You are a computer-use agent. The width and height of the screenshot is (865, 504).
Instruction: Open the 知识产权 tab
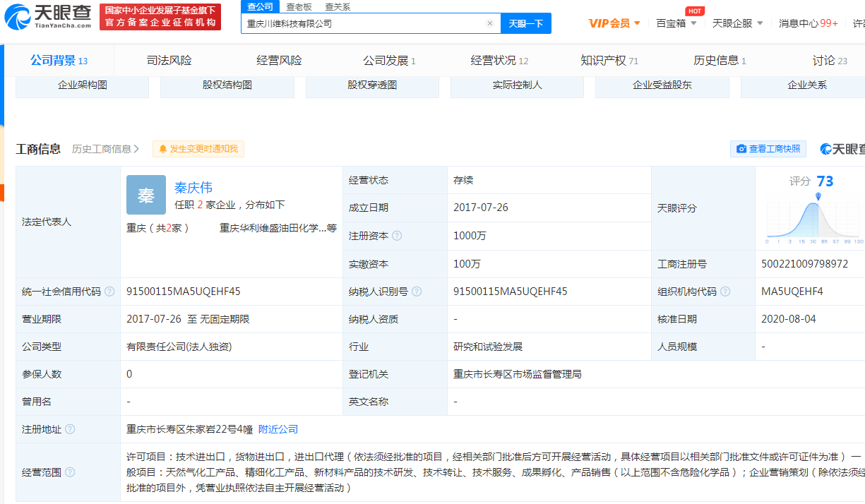tap(609, 61)
